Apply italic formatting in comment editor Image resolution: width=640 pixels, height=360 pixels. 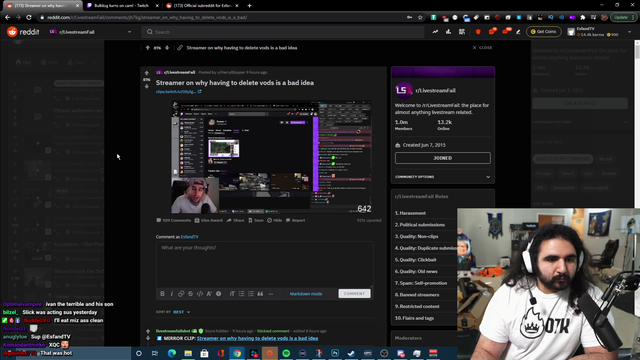(x=172, y=294)
